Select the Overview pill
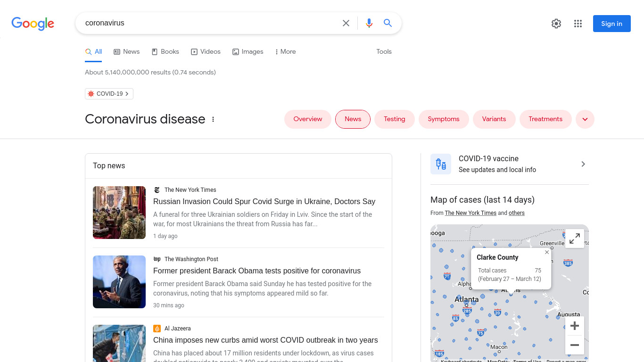 (308, 119)
